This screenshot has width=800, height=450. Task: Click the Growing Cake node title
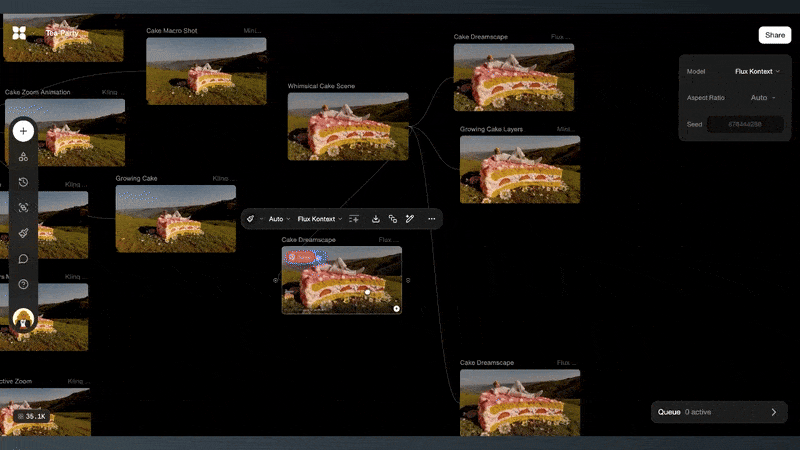[136, 178]
